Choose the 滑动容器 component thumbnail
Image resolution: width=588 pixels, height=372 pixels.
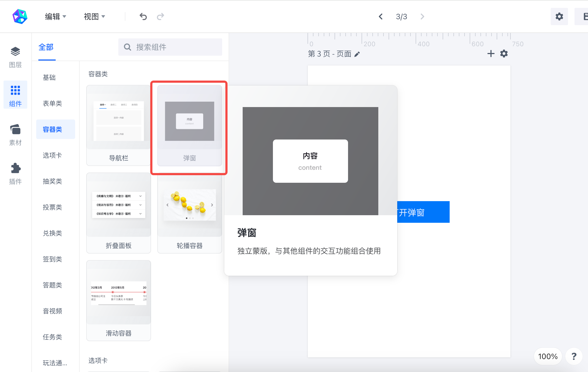118,301
